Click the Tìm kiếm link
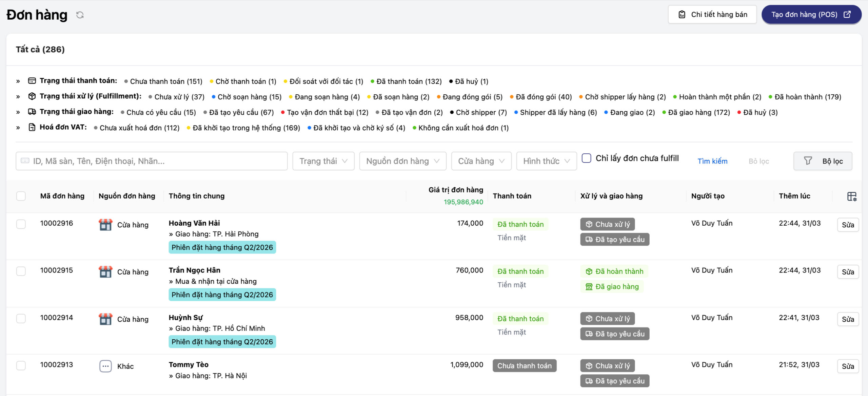The image size is (868, 396). 712,161
